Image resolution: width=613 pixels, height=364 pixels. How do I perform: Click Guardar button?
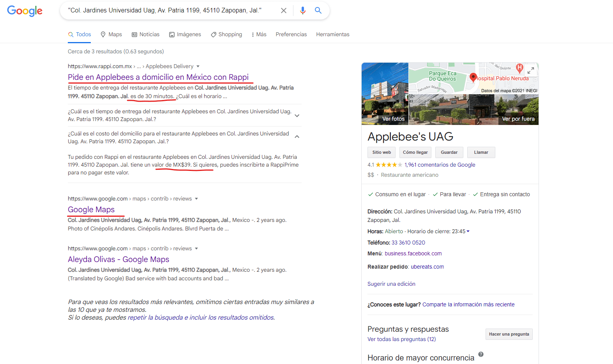coord(449,152)
